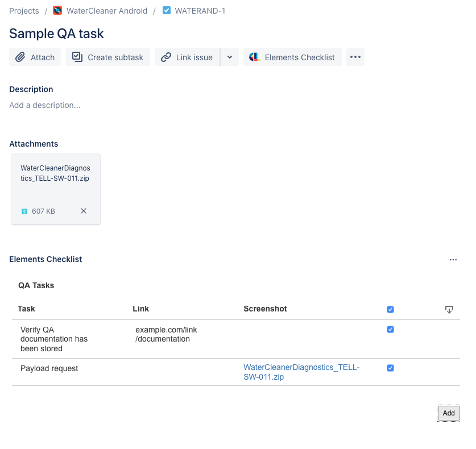Open the WaterCleanerDiagnostics zip attachment thumbnail
The width and height of the screenshot is (476, 449).
pyautogui.click(x=55, y=182)
